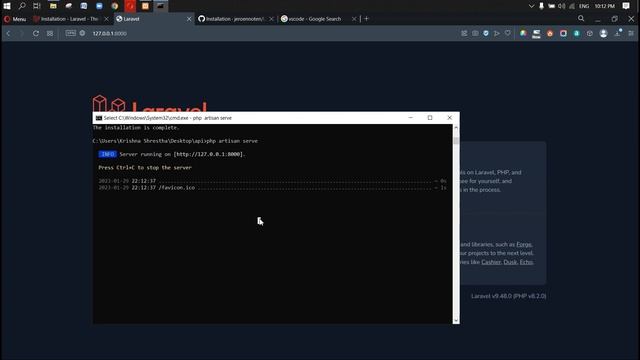Open the volume control in tray
The image size is (640, 360).
562,6
